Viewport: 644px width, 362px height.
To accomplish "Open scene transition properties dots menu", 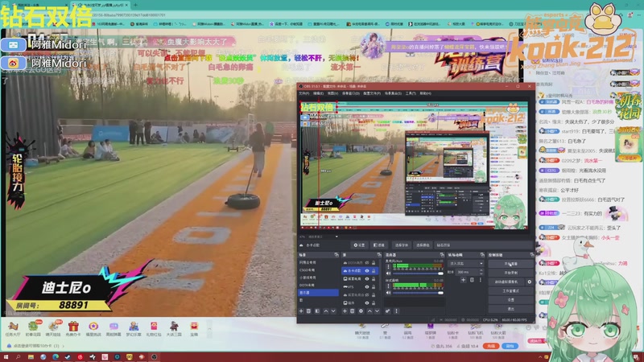I will (x=480, y=280).
